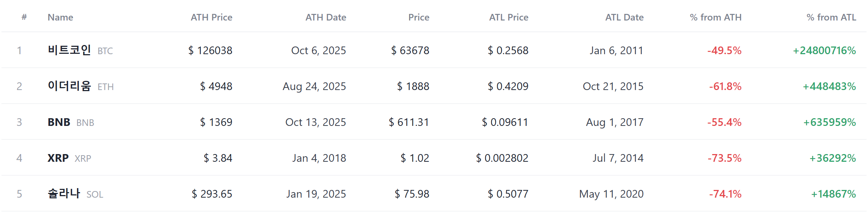
Task: Sort by % from ATH header
Action: (716, 17)
